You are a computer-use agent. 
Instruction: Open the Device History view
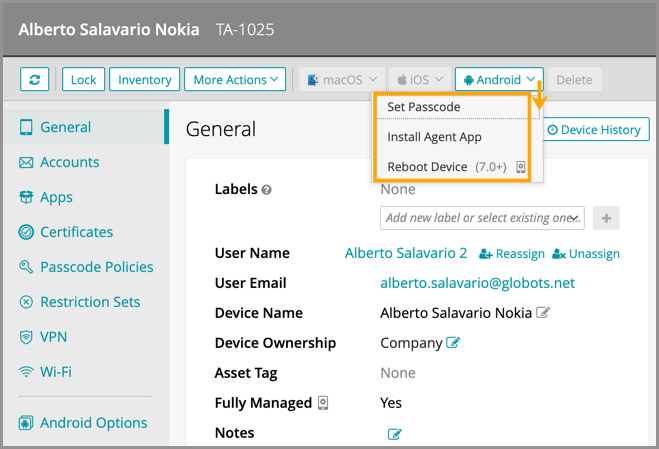(593, 130)
